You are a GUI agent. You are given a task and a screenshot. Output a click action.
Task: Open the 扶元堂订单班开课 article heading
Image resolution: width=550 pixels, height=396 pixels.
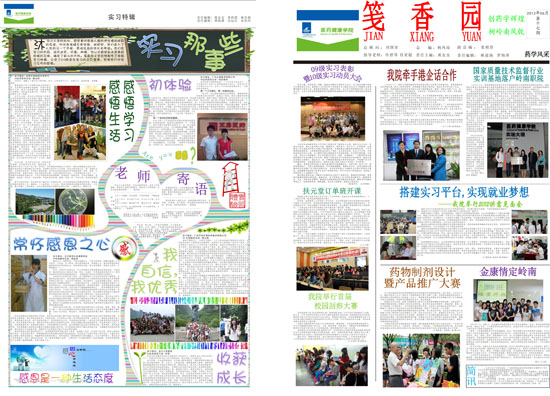(x=332, y=191)
